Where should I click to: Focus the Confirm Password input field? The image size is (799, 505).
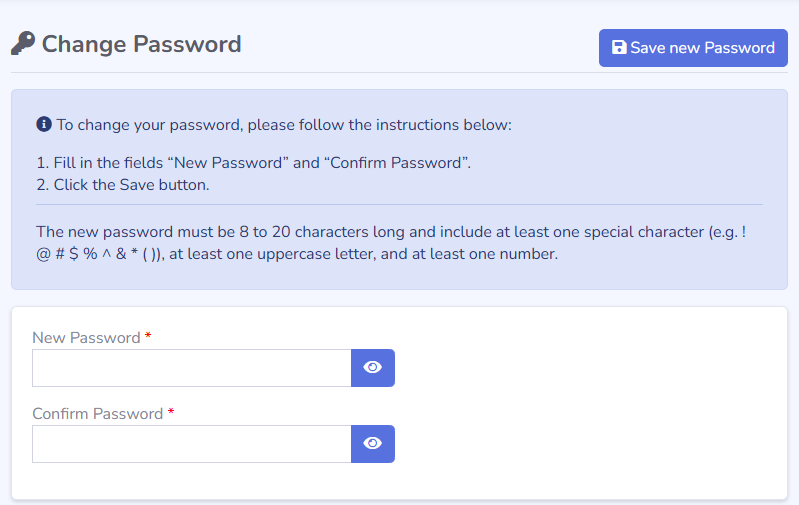click(x=191, y=444)
